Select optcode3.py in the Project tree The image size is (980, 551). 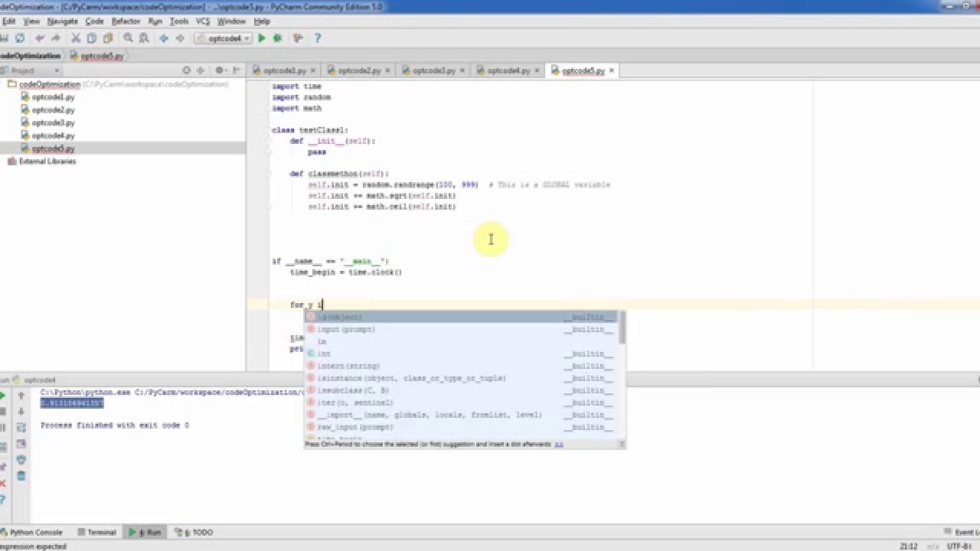click(53, 122)
